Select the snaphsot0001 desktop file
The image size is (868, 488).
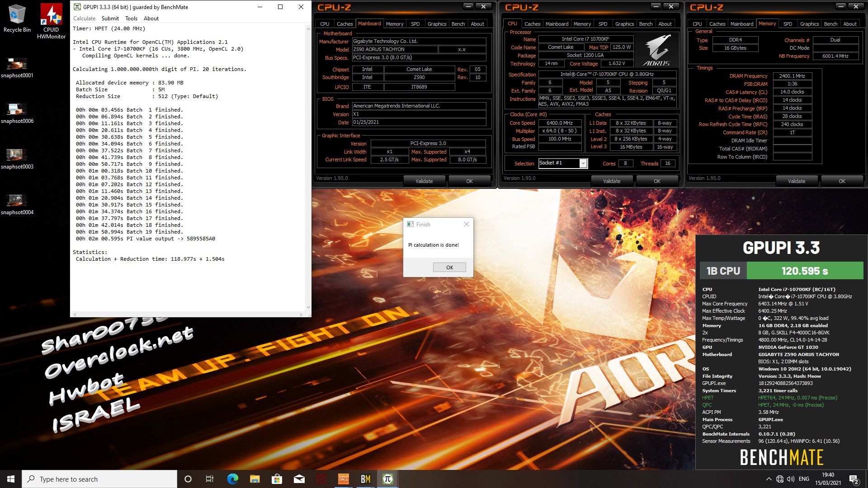click(x=17, y=68)
